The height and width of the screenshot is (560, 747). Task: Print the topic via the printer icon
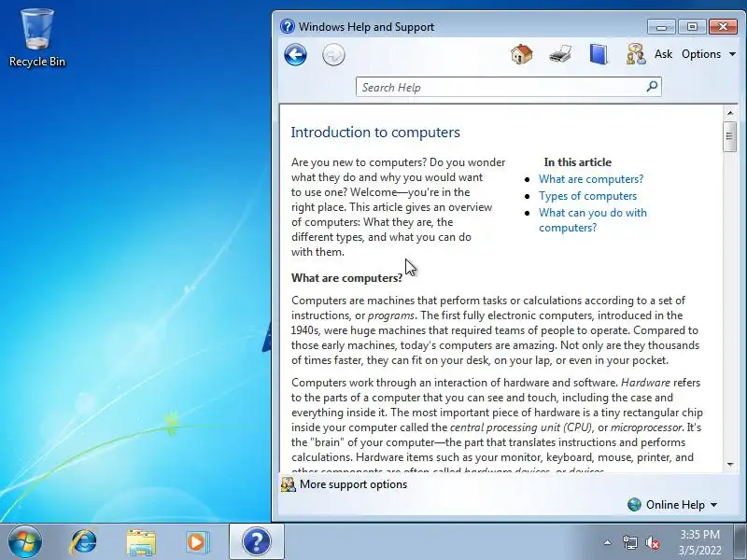coord(559,54)
